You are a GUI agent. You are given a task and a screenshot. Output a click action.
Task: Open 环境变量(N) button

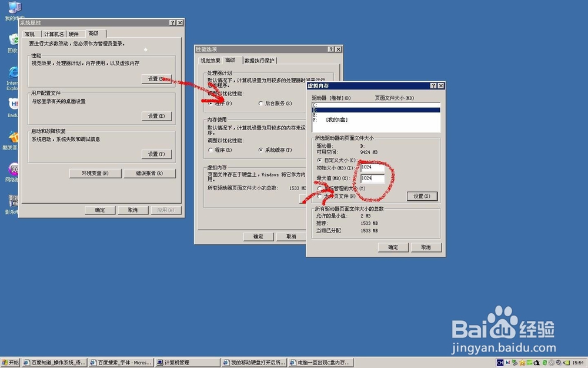(95, 173)
